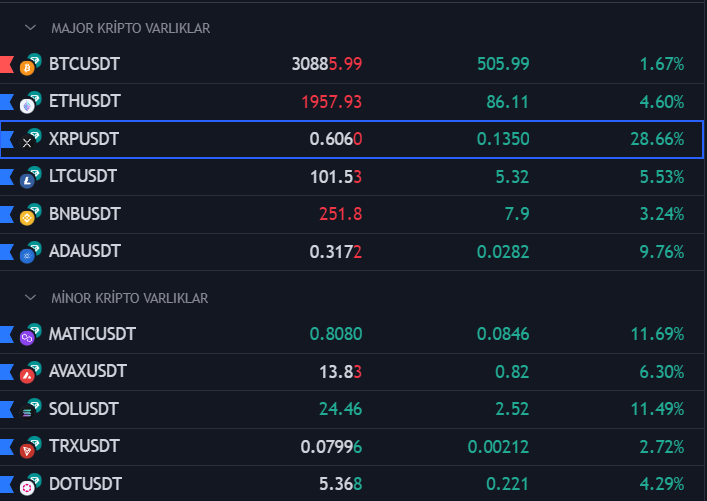The height and width of the screenshot is (501, 707).
Task: Collapse the MAJOR KRİPTO VARLIKLAR section
Action: click(x=30, y=28)
